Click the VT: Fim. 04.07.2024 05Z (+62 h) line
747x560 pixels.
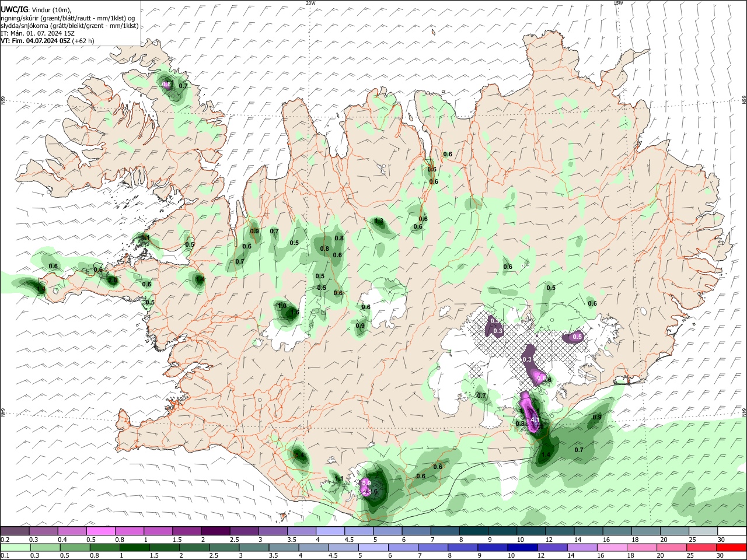coord(47,41)
